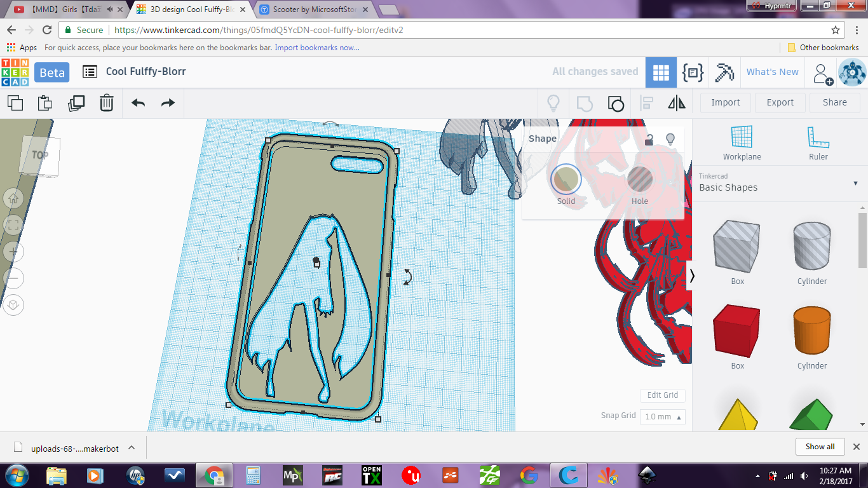This screenshot has height=488, width=868.
Task: Expand the downloaded file options arrow
Action: tap(132, 447)
